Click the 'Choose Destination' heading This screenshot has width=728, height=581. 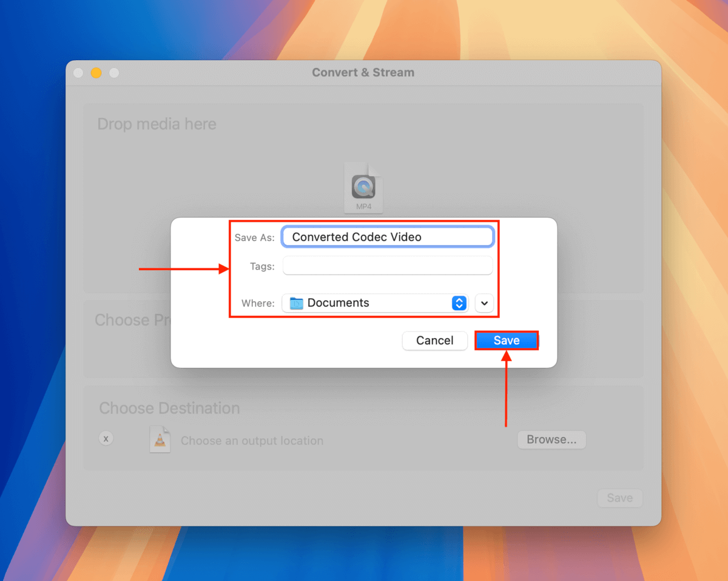click(169, 408)
